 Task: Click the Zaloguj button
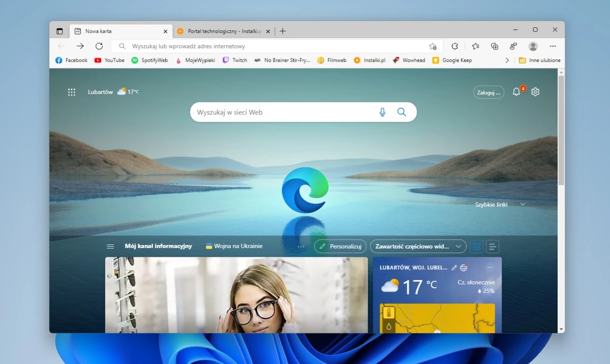click(x=488, y=92)
